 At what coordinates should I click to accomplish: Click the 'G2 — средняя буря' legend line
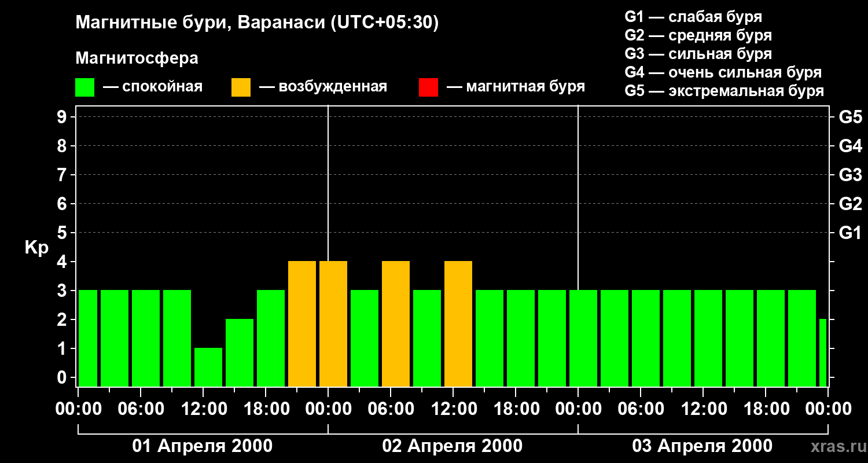coord(698,35)
